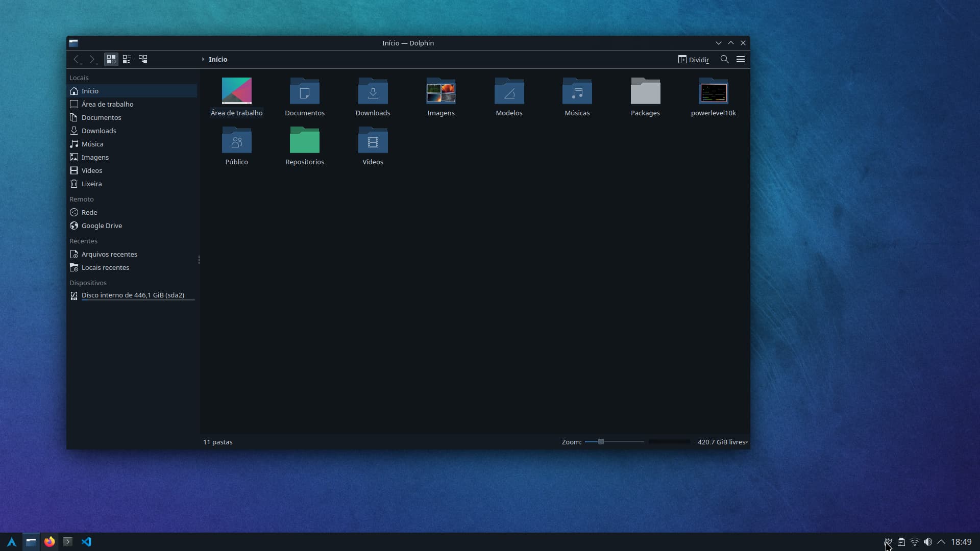Open the hamburger menu
Viewport: 980px width, 551px height.
click(x=741, y=59)
